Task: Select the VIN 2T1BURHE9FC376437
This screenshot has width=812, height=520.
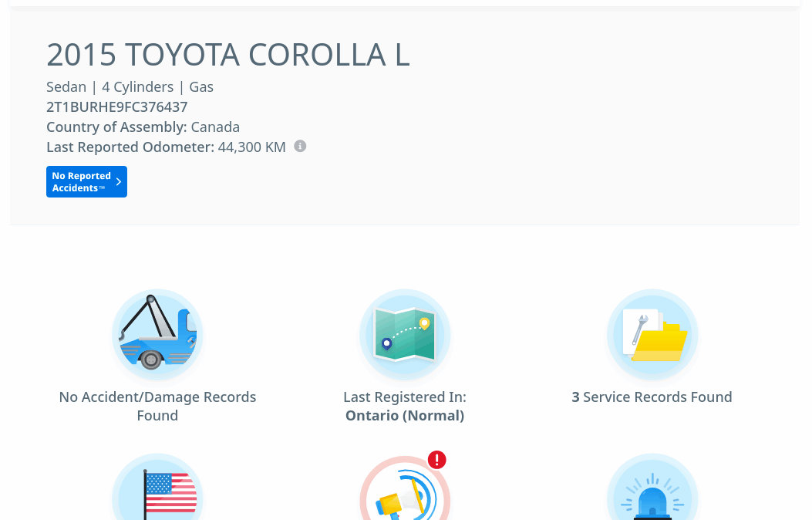Action: (x=117, y=106)
